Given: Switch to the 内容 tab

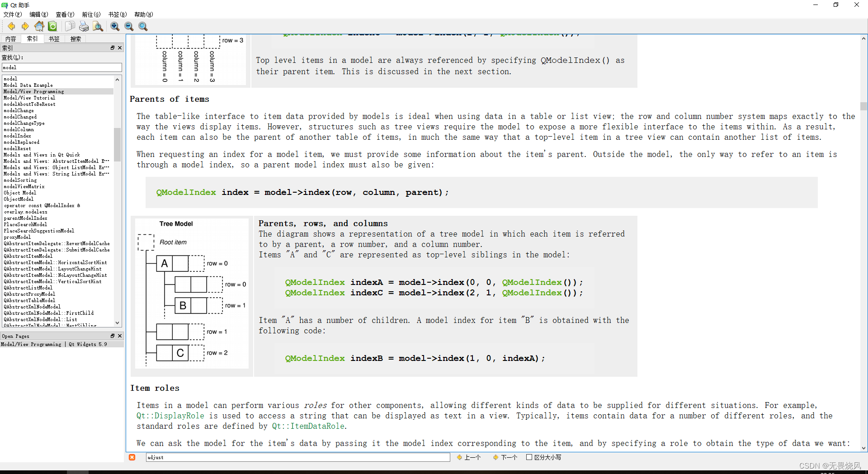Looking at the screenshot, I should 11,39.
